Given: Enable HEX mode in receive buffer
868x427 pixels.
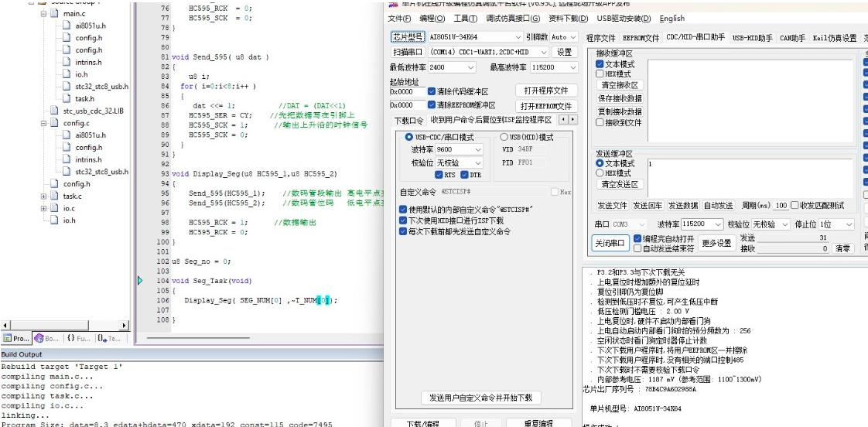Looking at the screenshot, I should point(600,73).
